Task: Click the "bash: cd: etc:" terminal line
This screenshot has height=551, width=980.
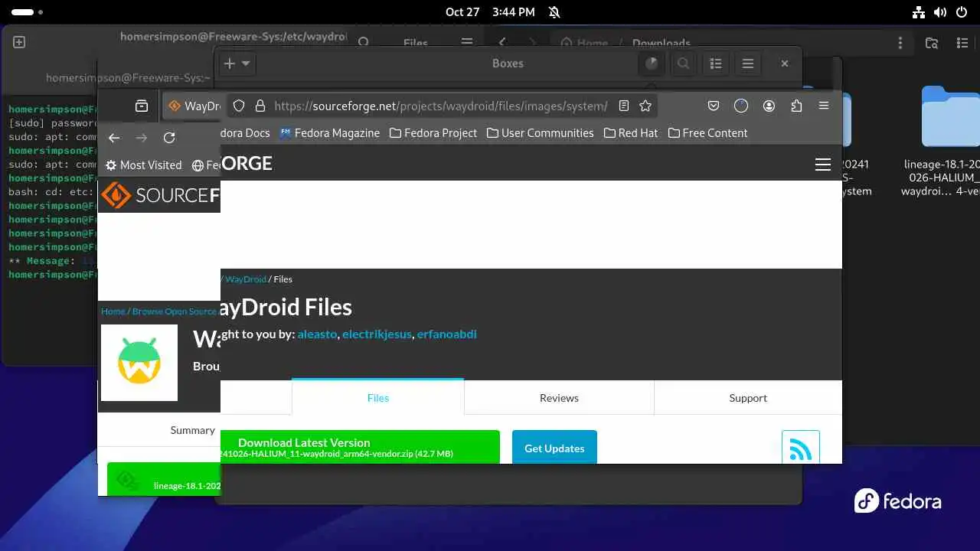Action: (x=53, y=192)
